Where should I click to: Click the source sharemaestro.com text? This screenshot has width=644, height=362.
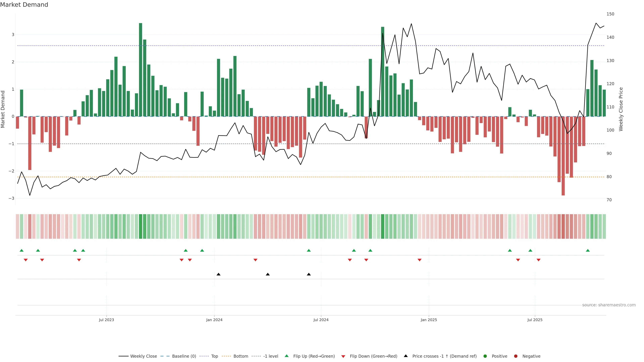click(609, 305)
